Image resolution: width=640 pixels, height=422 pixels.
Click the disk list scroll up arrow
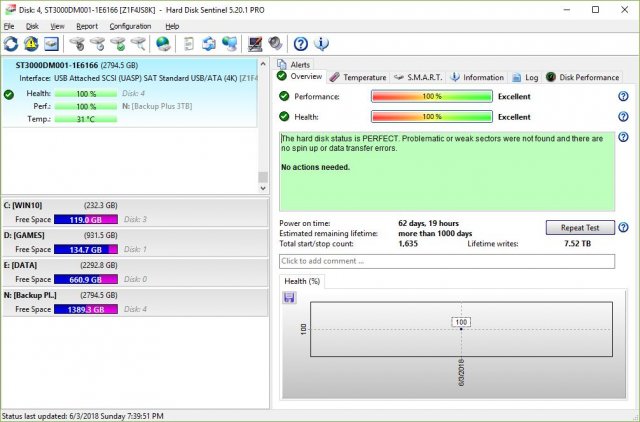tap(263, 64)
